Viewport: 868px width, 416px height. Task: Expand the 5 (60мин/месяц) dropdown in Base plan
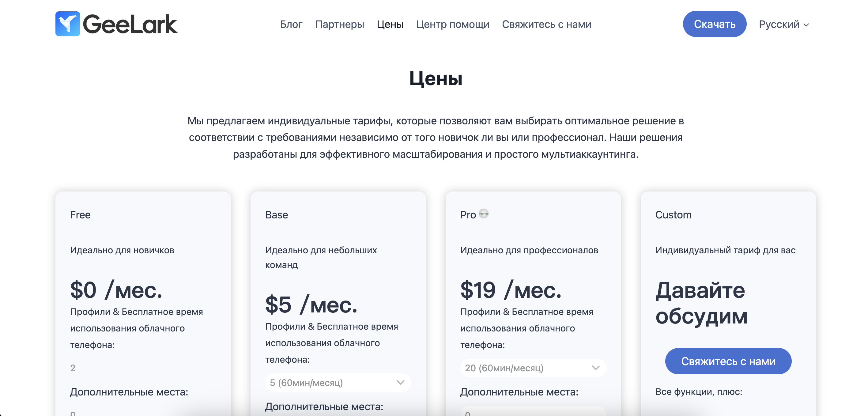338,383
